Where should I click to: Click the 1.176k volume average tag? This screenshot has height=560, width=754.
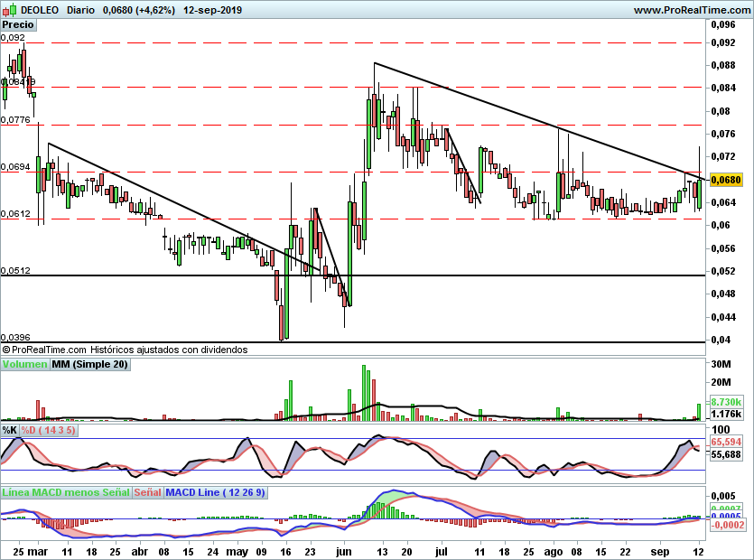(726, 414)
